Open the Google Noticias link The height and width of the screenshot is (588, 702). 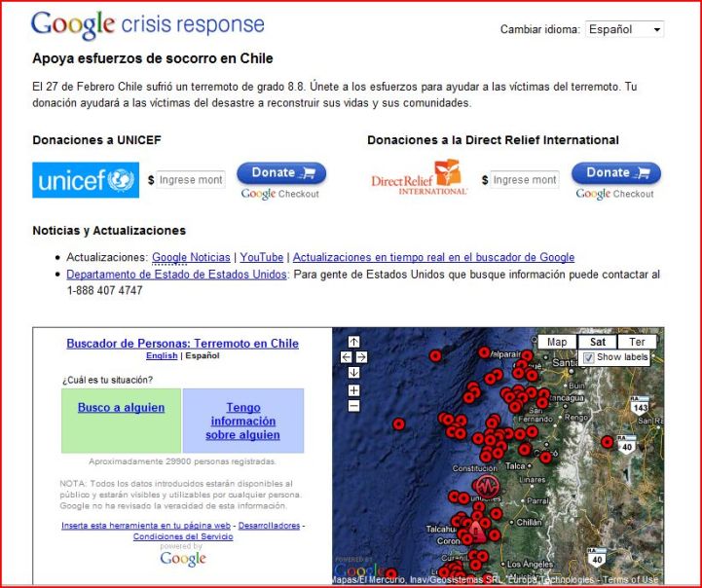pos(191,257)
